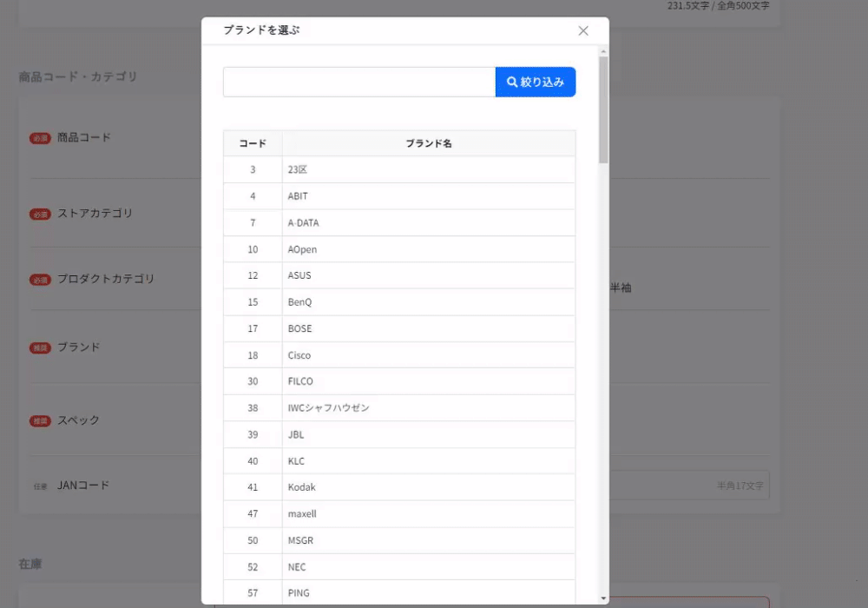Select the FILCO brand row

(x=399, y=381)
